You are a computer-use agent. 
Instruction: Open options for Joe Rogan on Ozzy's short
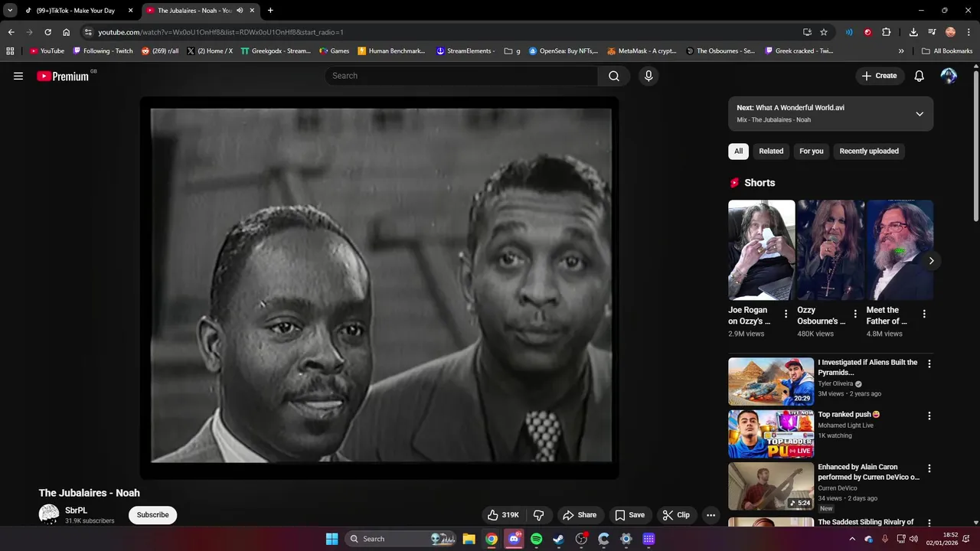[x=786, y=314]
